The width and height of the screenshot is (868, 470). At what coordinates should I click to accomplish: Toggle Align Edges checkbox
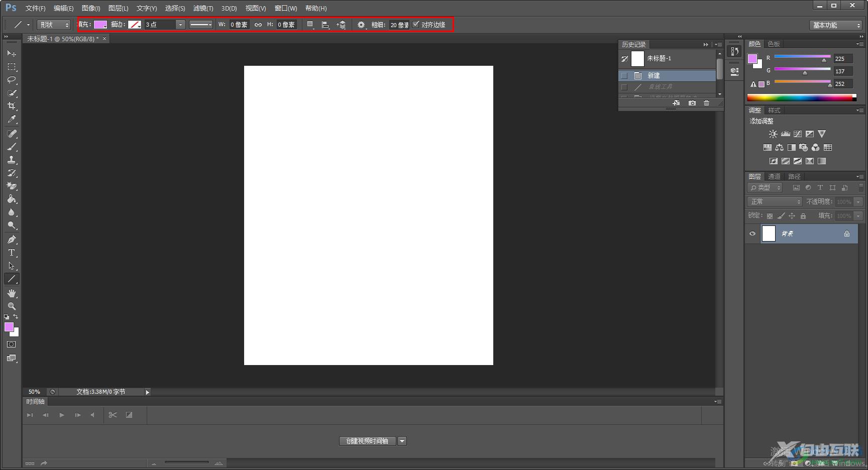click(416, 25)
